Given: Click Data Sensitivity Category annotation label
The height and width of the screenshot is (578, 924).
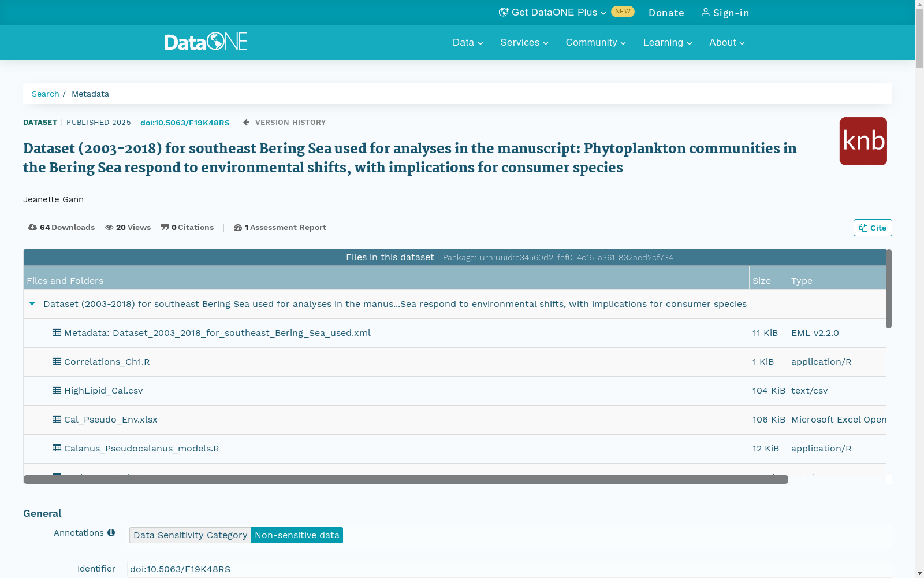Looking at the screenshot, I should point(191,535).
